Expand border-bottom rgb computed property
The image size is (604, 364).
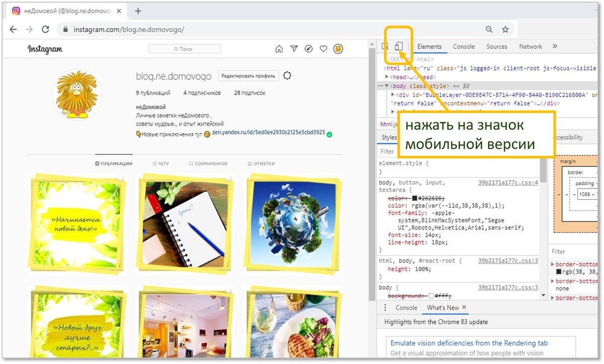[554, 264]
